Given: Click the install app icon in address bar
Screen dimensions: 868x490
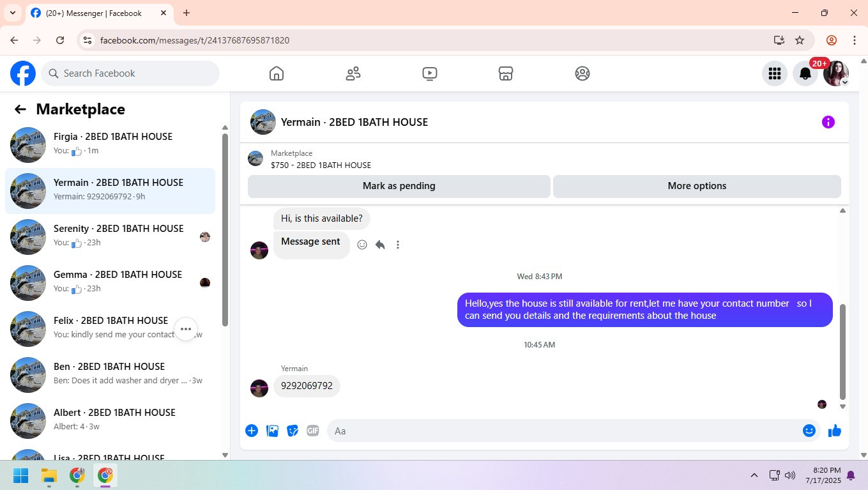Looking at the screenshot, I should (x=779, y=40).
